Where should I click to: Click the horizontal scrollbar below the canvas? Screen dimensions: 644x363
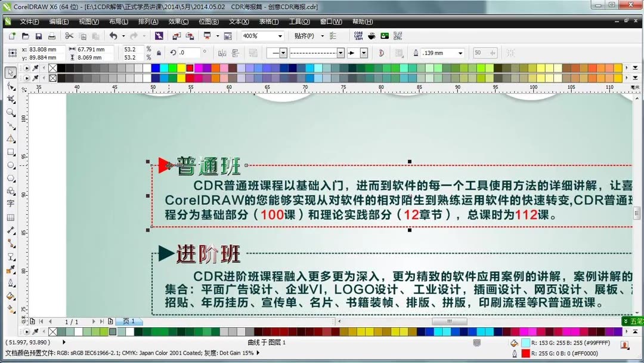click(x=448, y=321)
